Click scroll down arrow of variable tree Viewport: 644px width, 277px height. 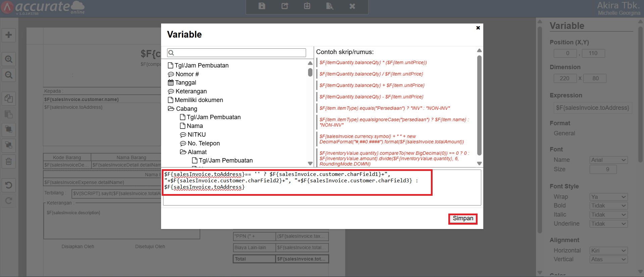tap(310, 164)
